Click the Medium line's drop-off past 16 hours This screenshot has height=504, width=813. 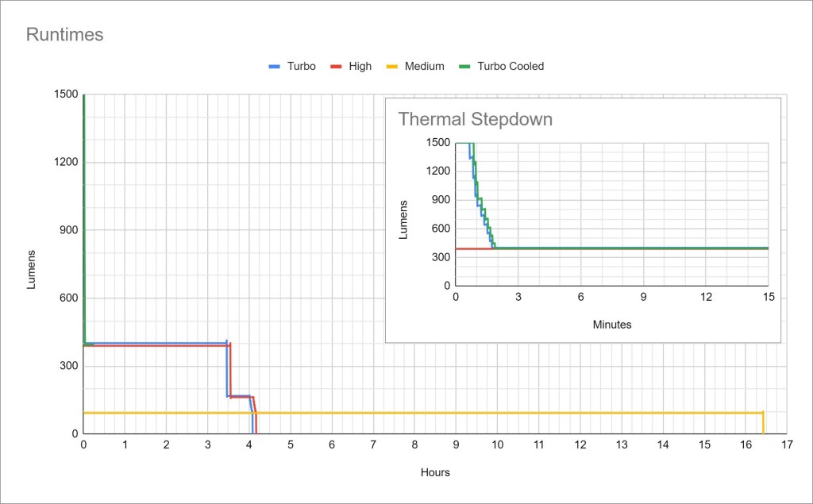763,424
